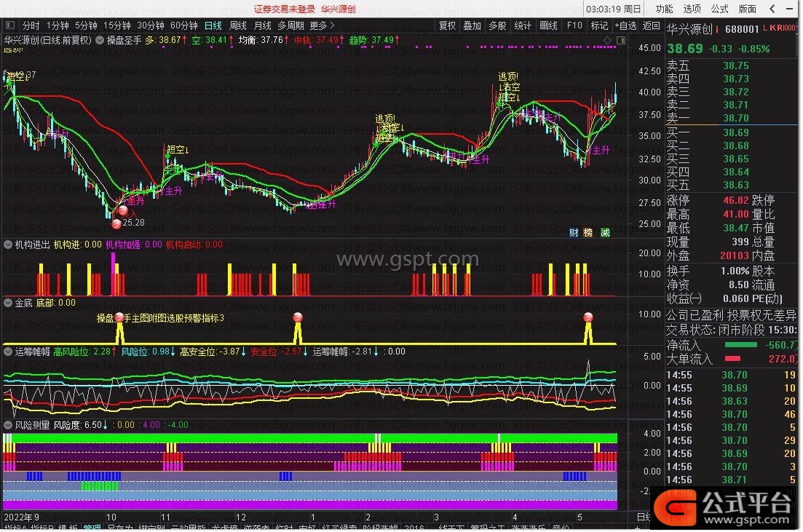Open the 运筹帷幄 indicator dropdown circle
This screenshot has width=803, height=532.
(x=8, y=352)
